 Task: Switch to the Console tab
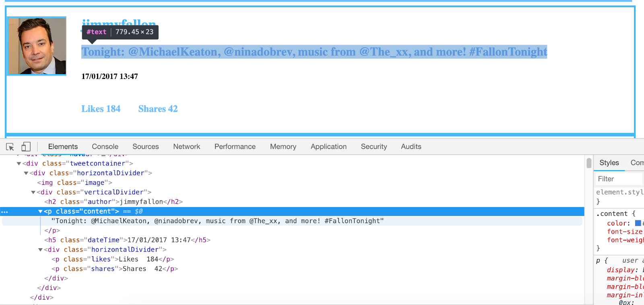[x=105, y=147]
